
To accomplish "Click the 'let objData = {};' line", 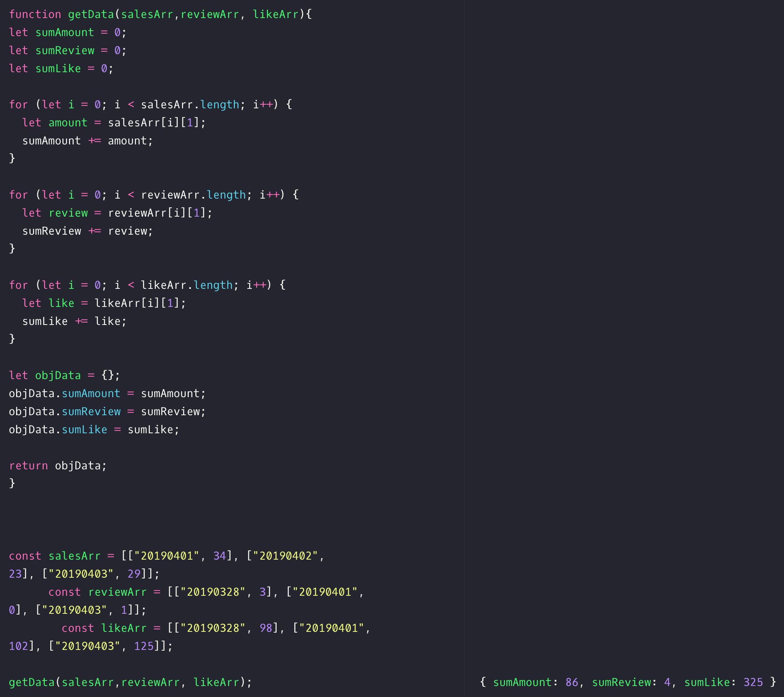I will pos(64,376).
